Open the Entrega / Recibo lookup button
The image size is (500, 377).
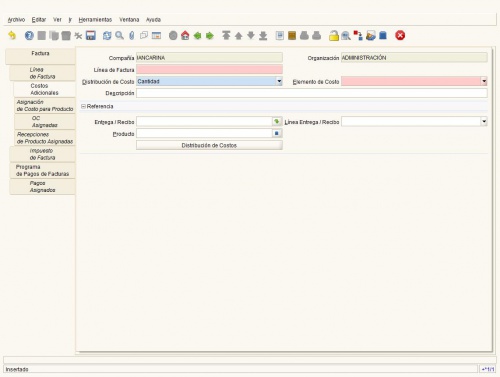(276, 122)
